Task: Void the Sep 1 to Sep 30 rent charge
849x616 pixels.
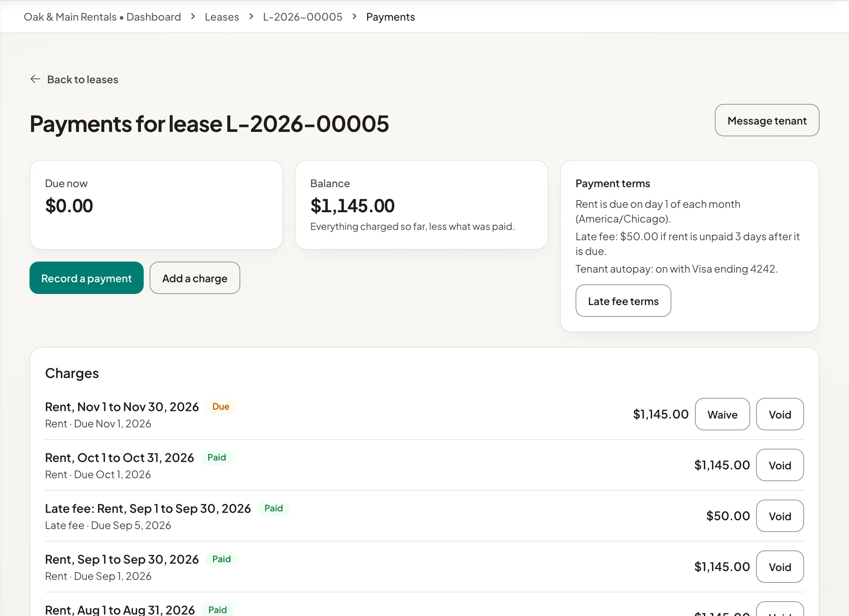Action: [780, 567]
